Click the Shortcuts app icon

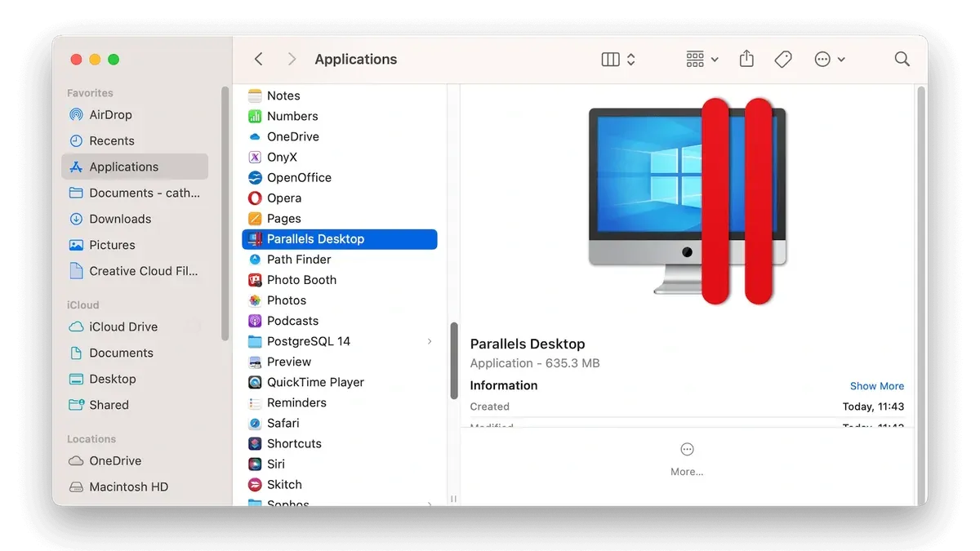pos(255,443)
